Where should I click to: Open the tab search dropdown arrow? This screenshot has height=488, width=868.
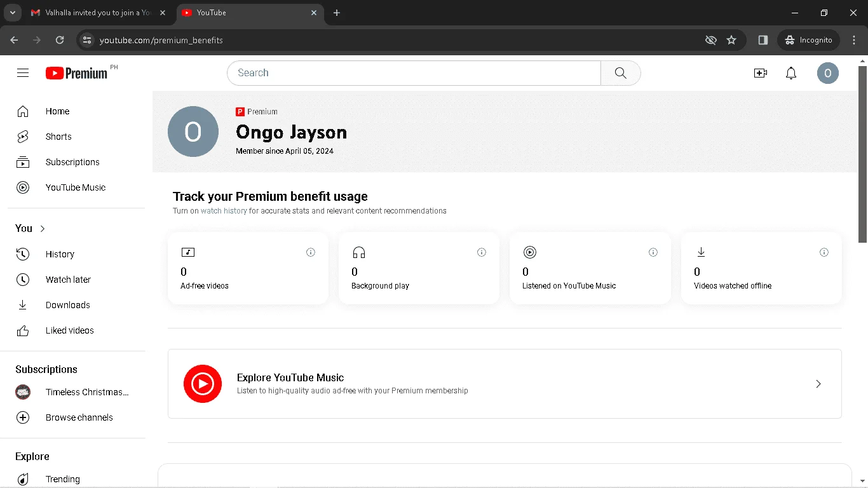pyautogui.click(x=12, y=13)
